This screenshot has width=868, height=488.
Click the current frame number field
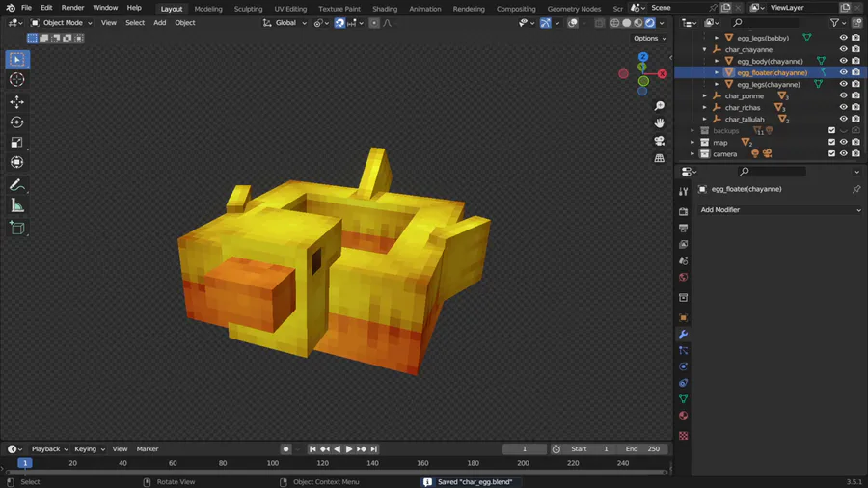(x=525, y=448)
